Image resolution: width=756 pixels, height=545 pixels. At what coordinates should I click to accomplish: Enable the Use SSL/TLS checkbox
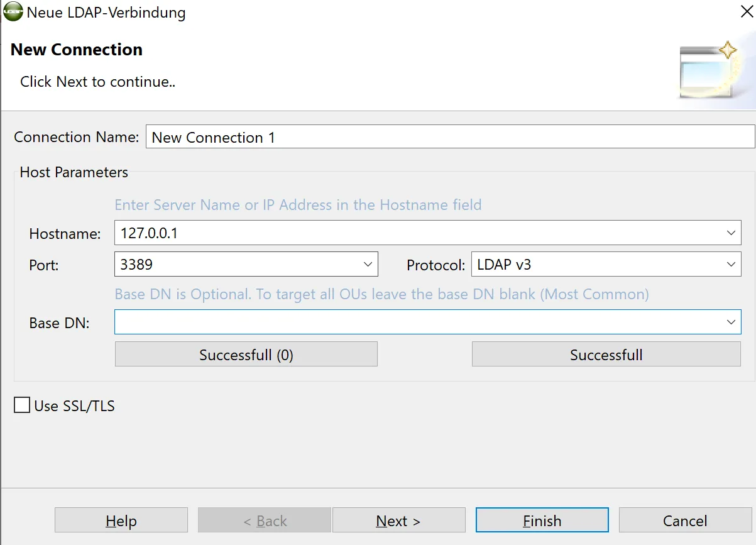point(22,405)
